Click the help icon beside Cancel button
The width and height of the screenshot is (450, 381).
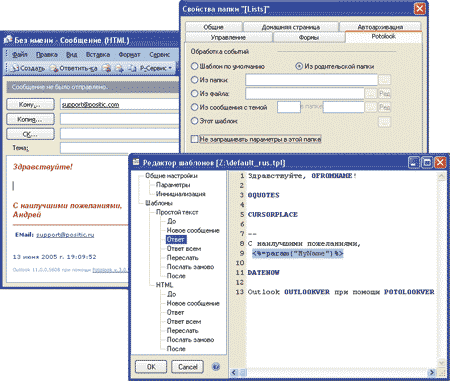(x=216, y=367)
